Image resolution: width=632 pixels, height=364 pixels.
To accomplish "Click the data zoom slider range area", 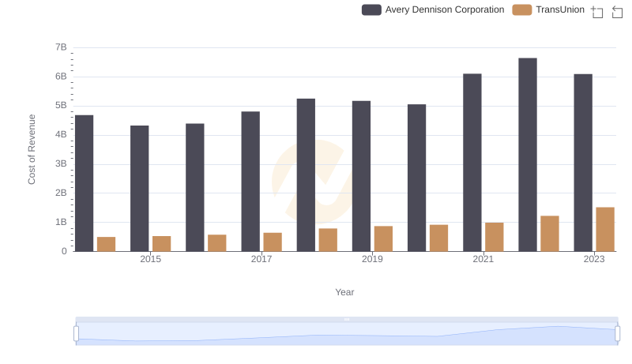I will pyautogui.click(x=347, y=334).
